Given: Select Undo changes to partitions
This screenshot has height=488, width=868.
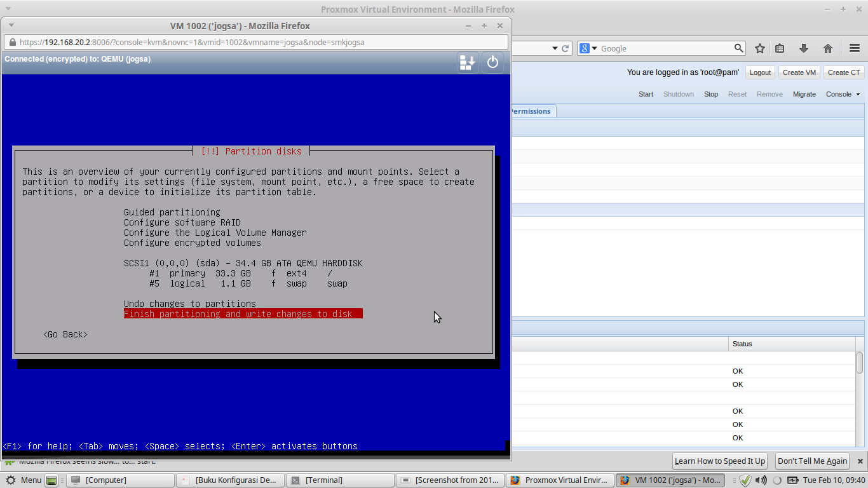Looking at the screenshot, I should coord(190,304).
